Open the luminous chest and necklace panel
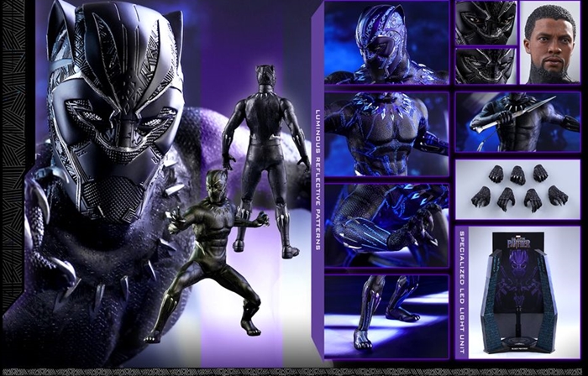Screen dimensions: 588x376 click(x=386, y=134)
